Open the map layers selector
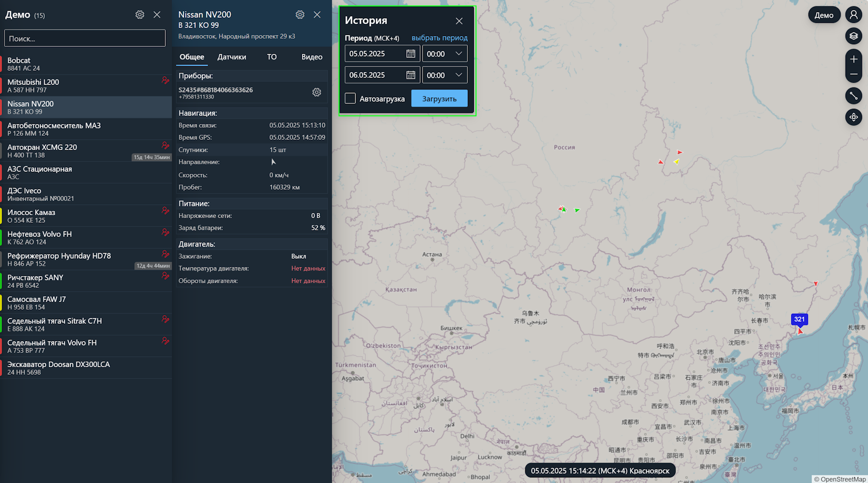868x483 pixels. (854, 36)
